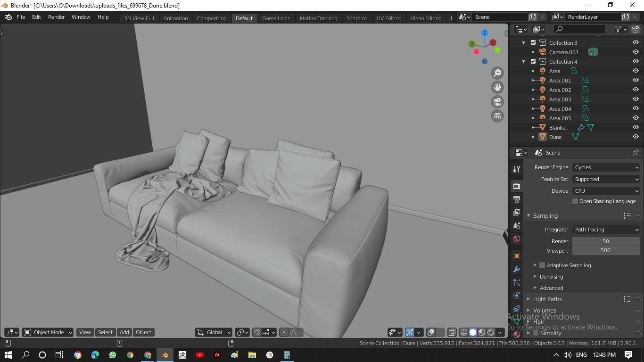Click the Blanket modifier wrench icon in outliner

coord(581,127)
